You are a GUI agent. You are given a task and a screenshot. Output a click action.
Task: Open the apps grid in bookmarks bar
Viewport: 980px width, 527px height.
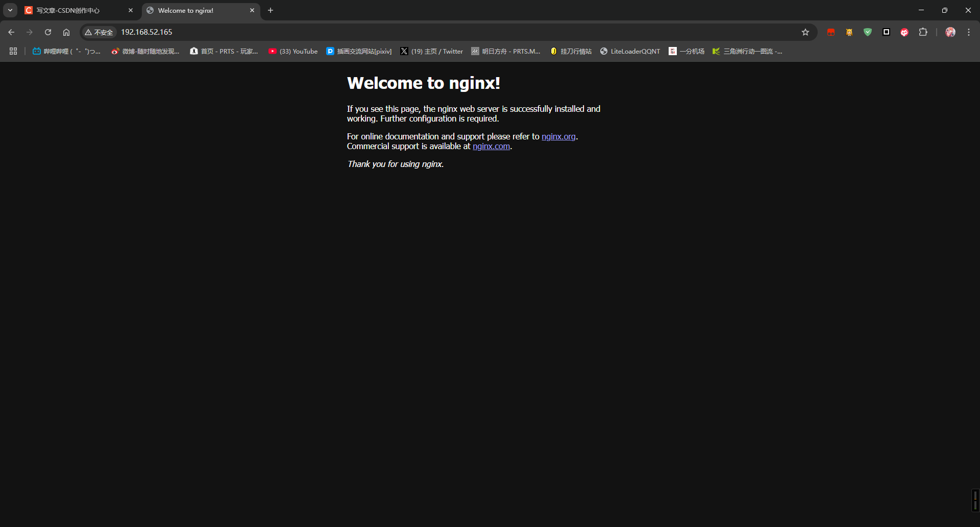click(13, 51)
